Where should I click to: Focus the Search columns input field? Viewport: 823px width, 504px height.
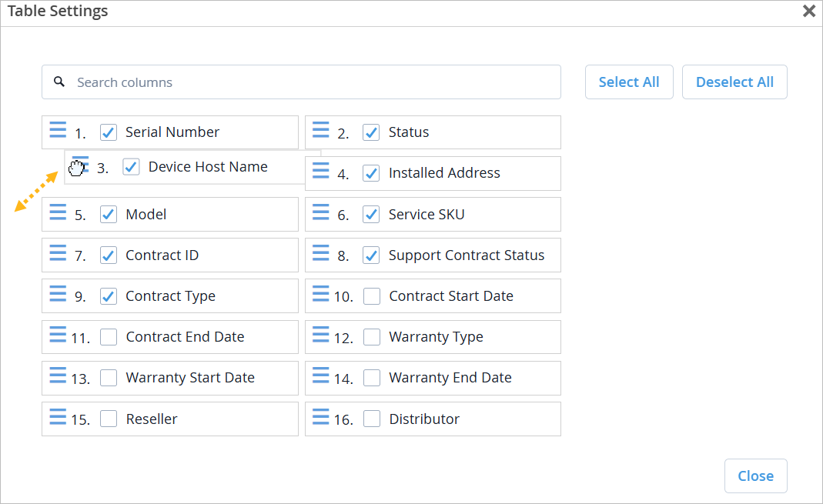click(x=301, y=82)
